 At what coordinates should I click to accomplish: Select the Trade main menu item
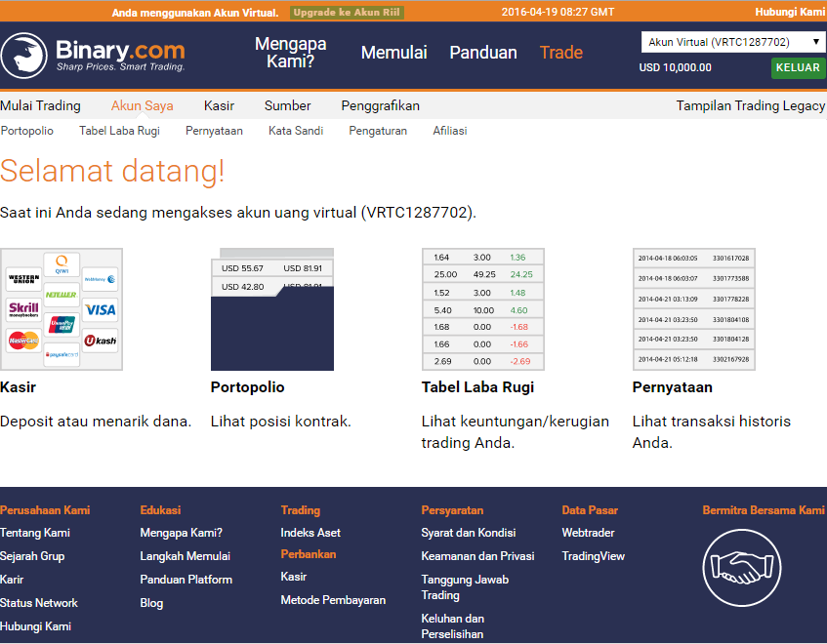tap(561, 52)
